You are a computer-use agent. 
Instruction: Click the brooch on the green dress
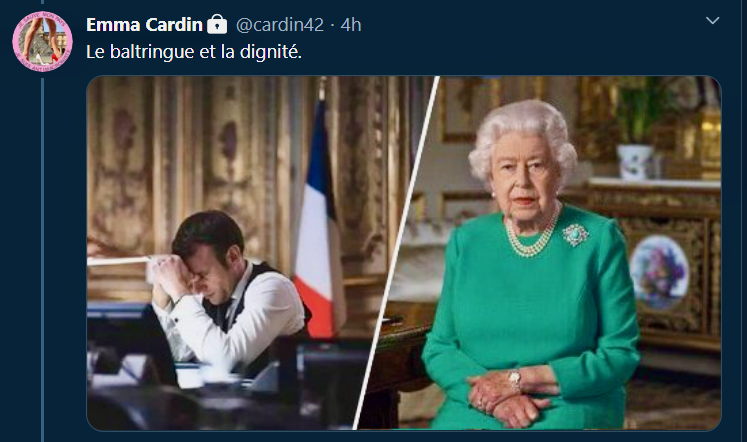pos(575,236)
